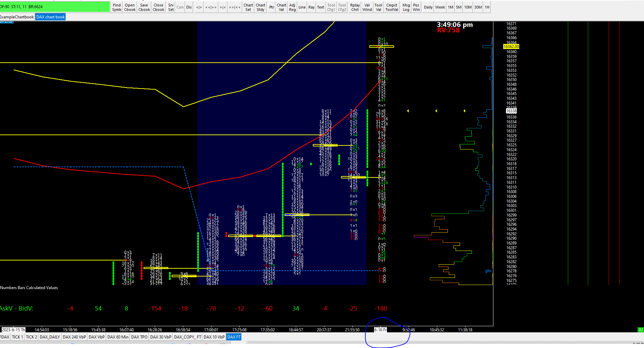Click the Con connect button
The image size is (644, 348).
pyautogui.click(x=180, y=7)
